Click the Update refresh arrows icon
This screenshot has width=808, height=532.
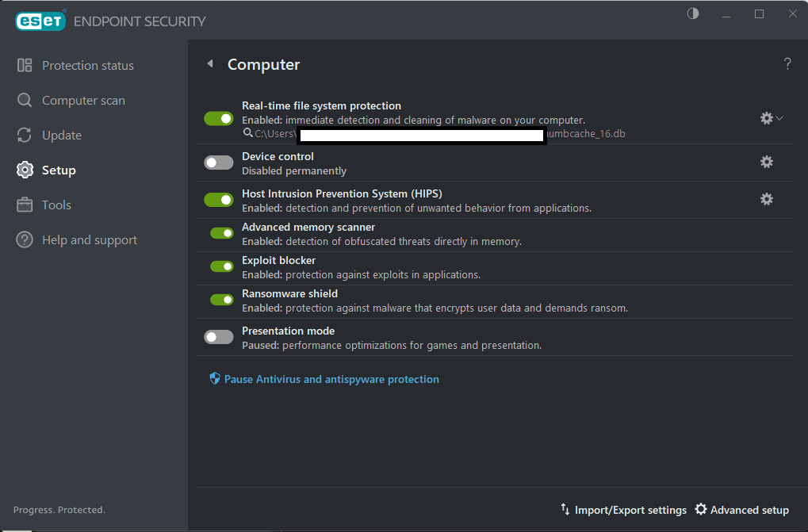25,135
